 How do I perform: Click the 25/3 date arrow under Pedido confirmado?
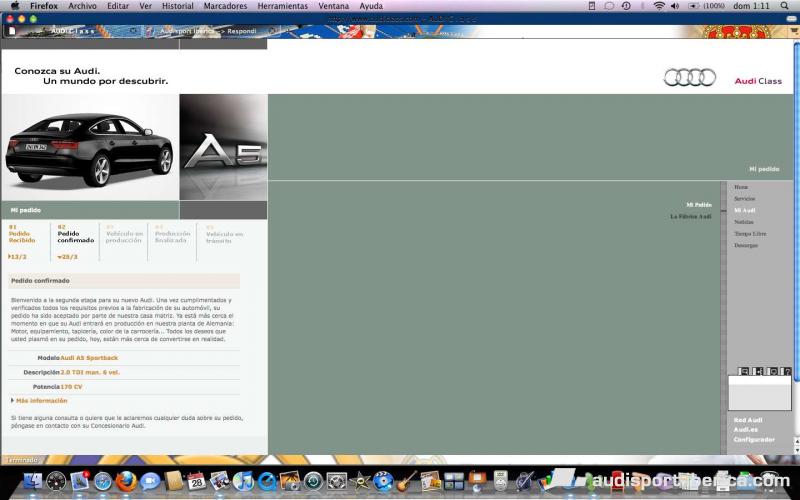click(x=67, y=257)
